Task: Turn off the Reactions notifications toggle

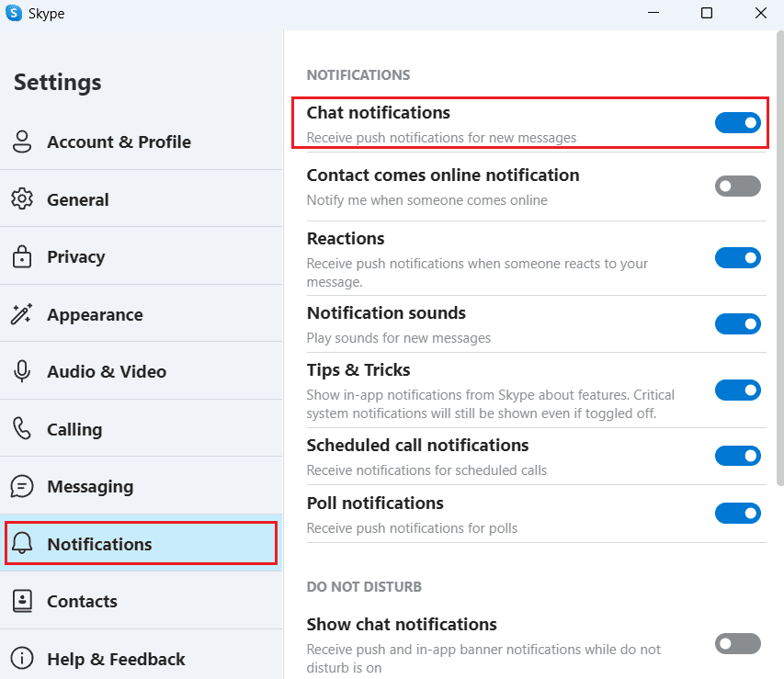Action: pos(737,258)
